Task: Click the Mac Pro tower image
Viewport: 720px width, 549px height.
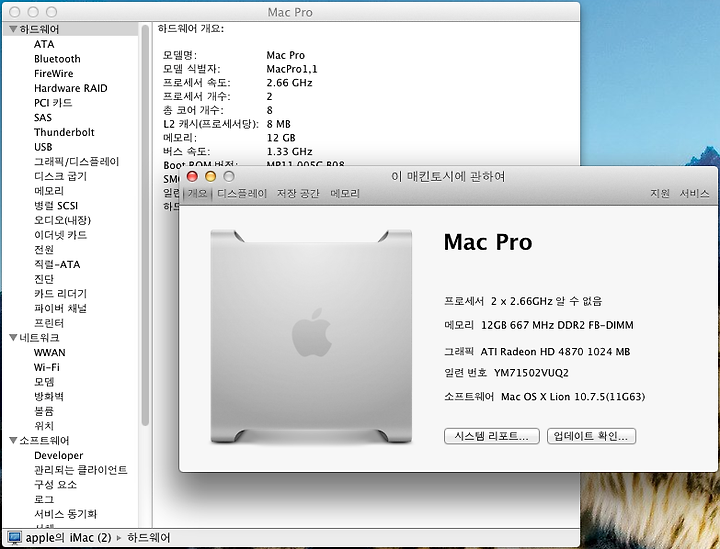Action: pyautogui.click(x=311, y=336)
